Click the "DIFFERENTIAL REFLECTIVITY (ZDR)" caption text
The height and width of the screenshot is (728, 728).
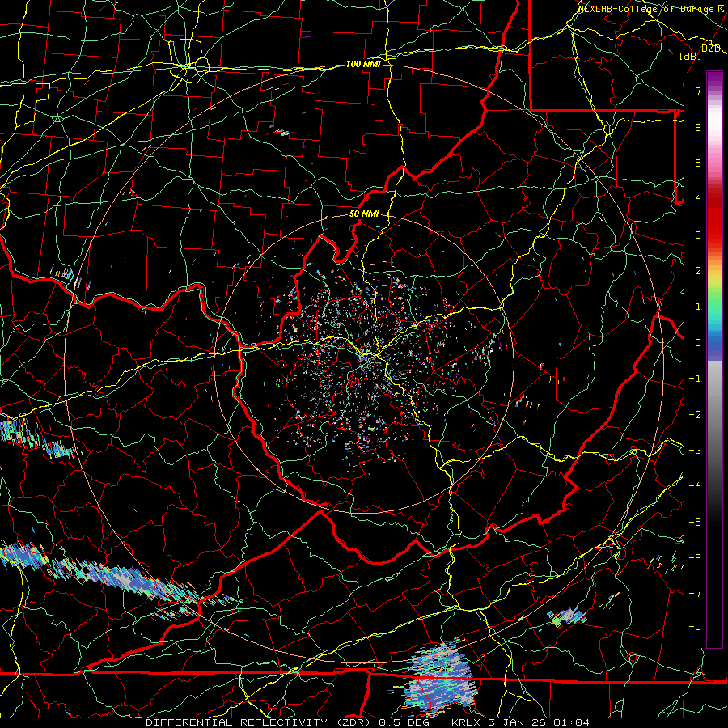click(x=260, y=722)
